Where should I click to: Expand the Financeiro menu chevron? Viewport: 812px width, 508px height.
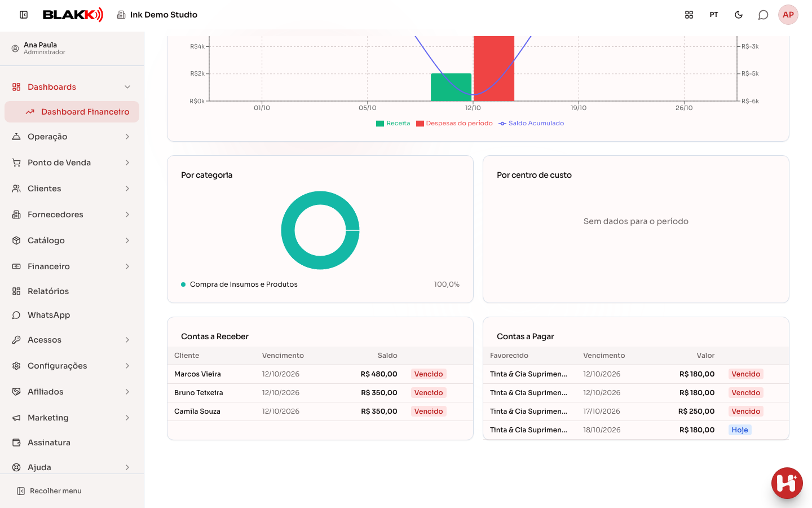pyautogui.click(x=127, y=266)
